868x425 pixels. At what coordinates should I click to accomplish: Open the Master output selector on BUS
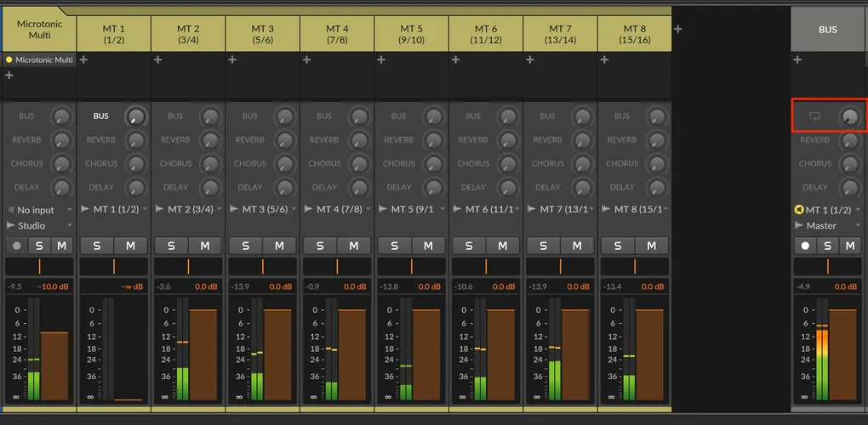(x=828, y=225)
